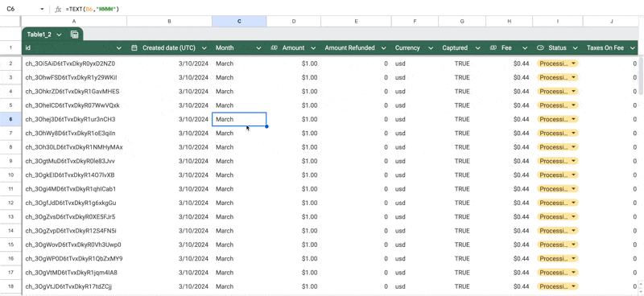Open the Processing status chip in row 10

557,175
